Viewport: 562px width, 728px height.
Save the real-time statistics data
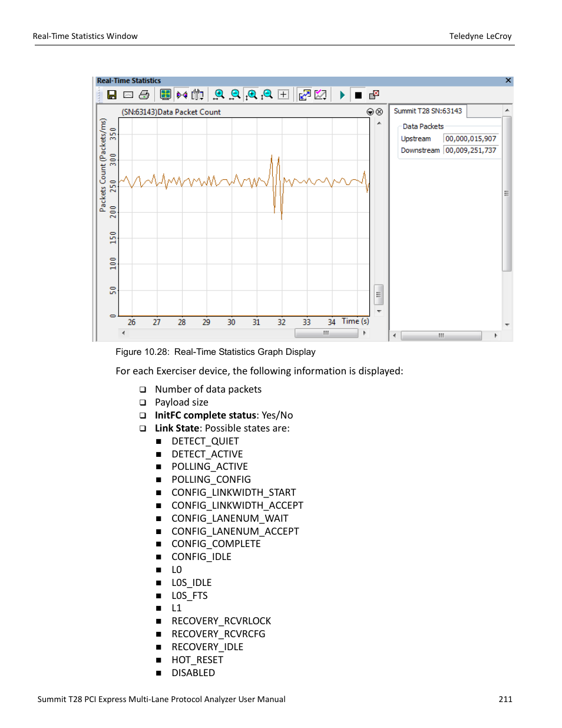[x=112, y=94]
